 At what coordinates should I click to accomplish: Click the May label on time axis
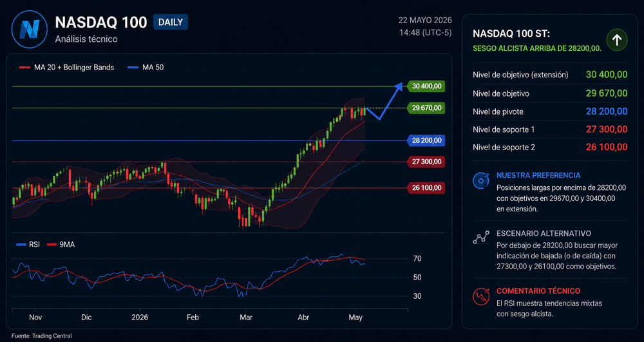355,318
